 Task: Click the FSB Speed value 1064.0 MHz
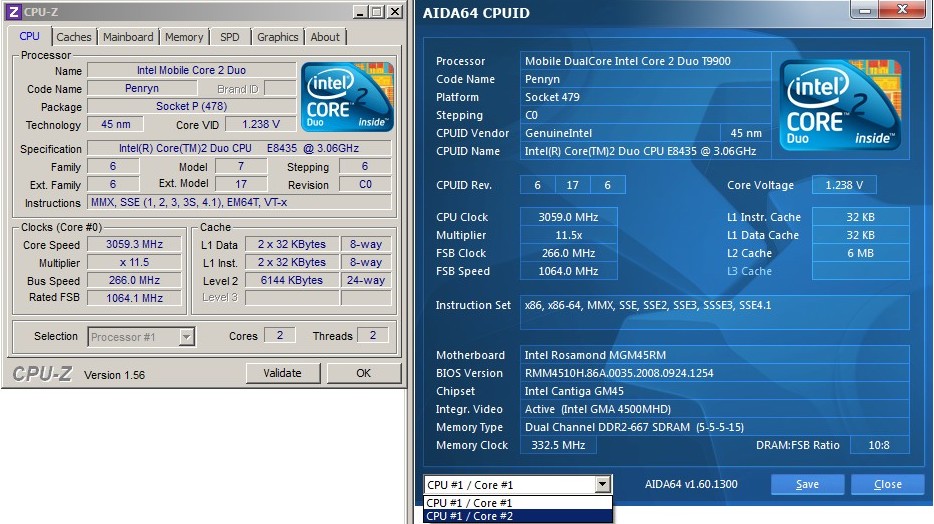tap(569, 271)
